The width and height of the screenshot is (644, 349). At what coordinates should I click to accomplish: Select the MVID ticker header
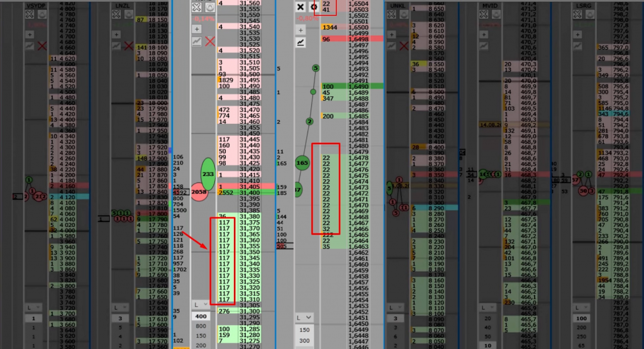(489, 5)
